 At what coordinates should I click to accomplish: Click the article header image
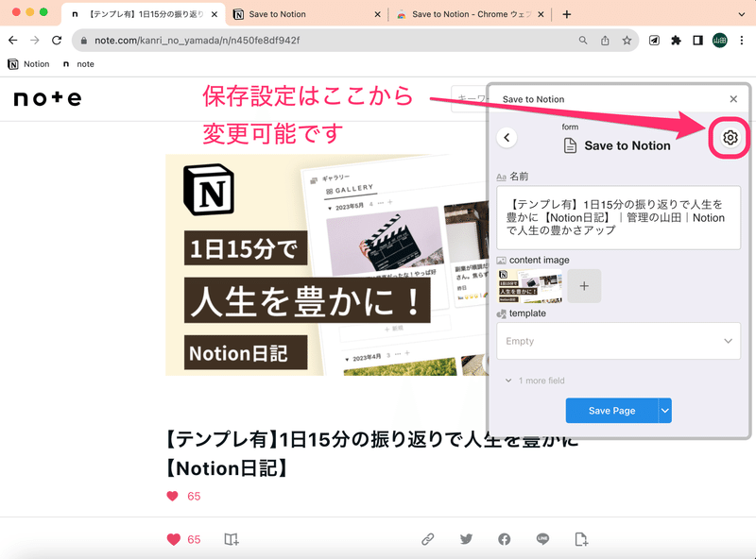(326, 265)
